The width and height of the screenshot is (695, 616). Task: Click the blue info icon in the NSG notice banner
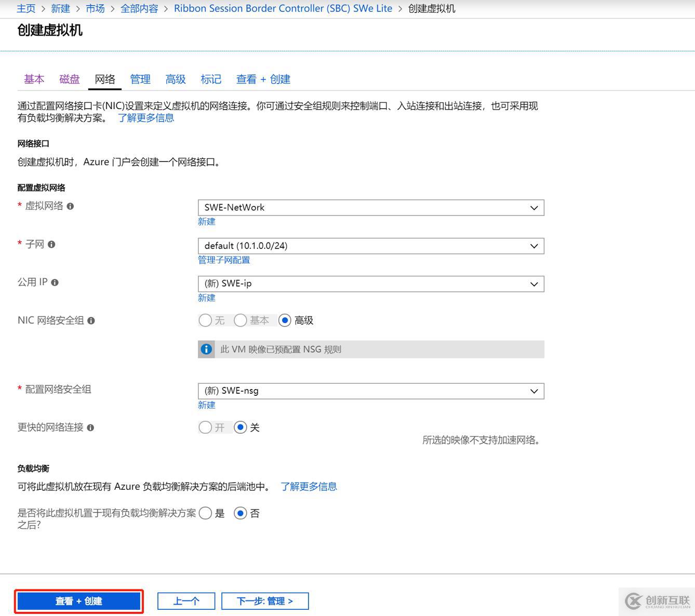coord(206,349)
